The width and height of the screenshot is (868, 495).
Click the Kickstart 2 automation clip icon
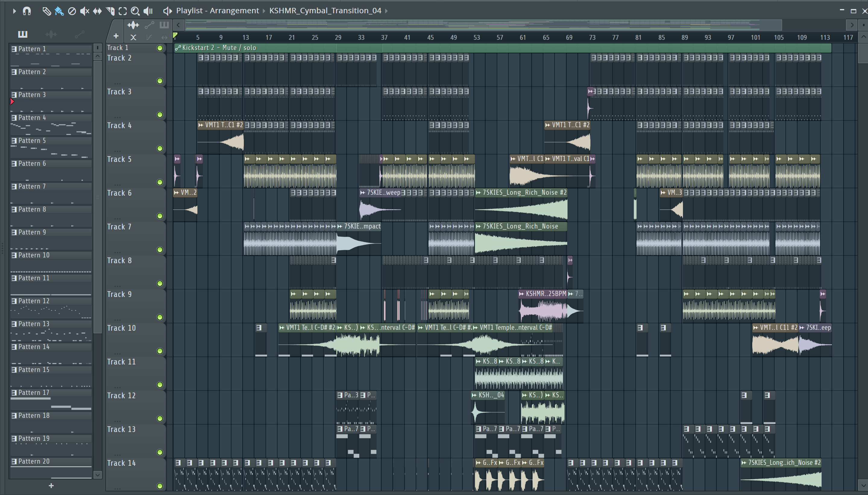(x=178, y=48)
